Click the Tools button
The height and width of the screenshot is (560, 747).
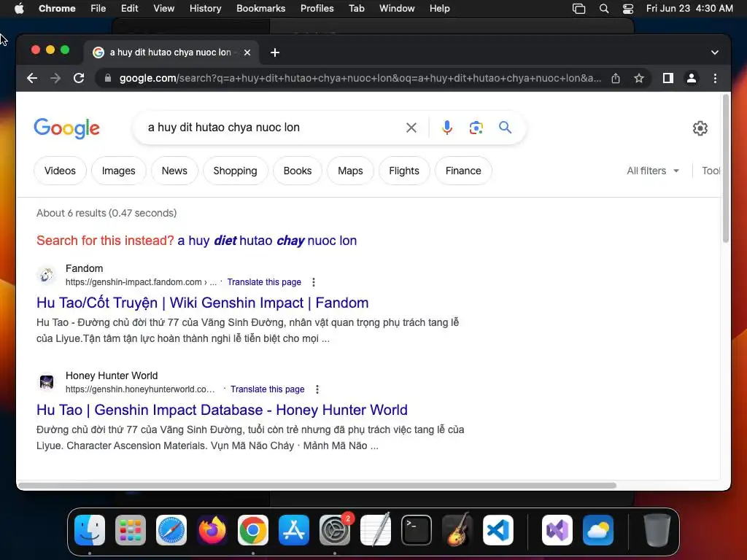coord(711,171)
